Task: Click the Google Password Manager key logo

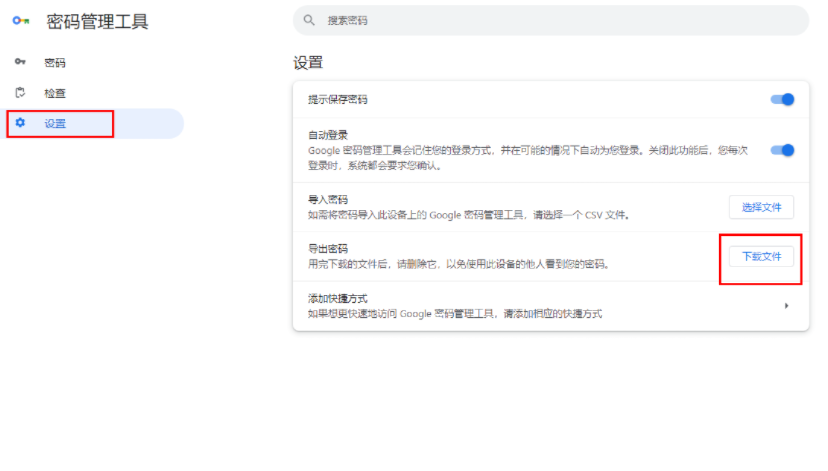Action: (21, 21)
